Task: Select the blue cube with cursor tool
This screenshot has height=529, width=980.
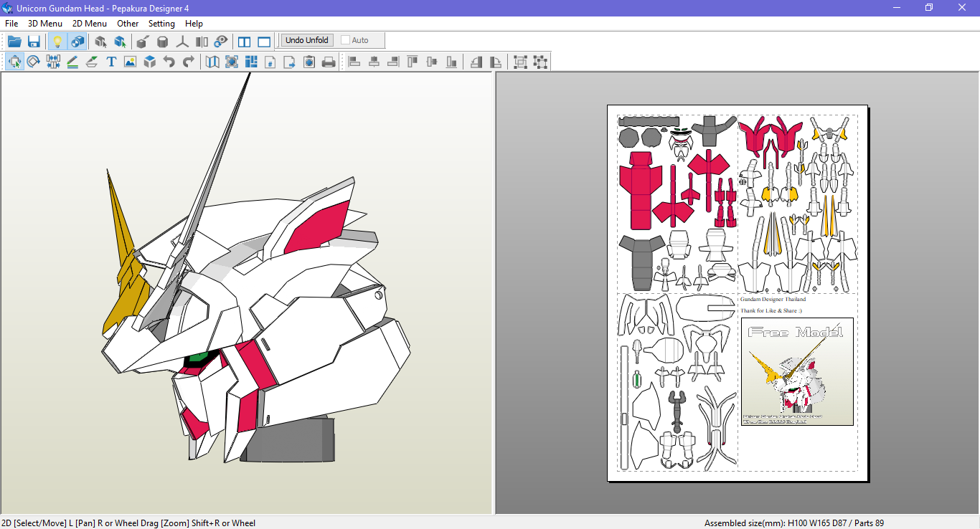Action: 120,42
